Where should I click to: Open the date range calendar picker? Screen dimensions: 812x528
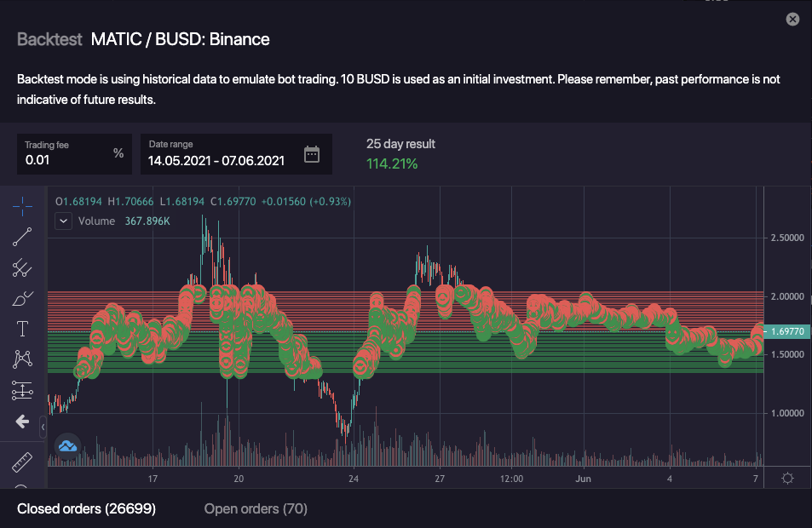(312, 154)
